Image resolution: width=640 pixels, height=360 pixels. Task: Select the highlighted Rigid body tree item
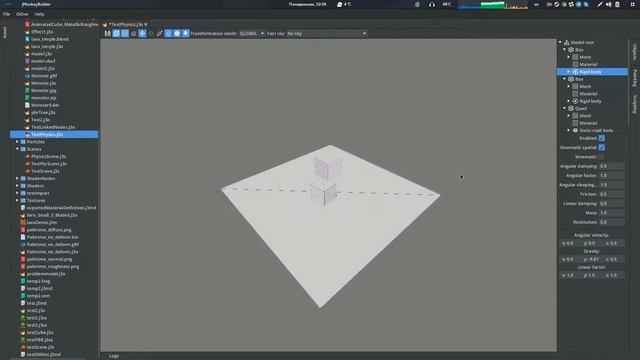tap(592, 72)
